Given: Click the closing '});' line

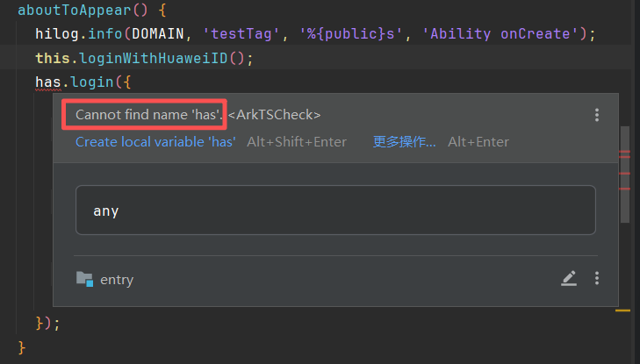Looking at the screenshot, I should point(47,324).
